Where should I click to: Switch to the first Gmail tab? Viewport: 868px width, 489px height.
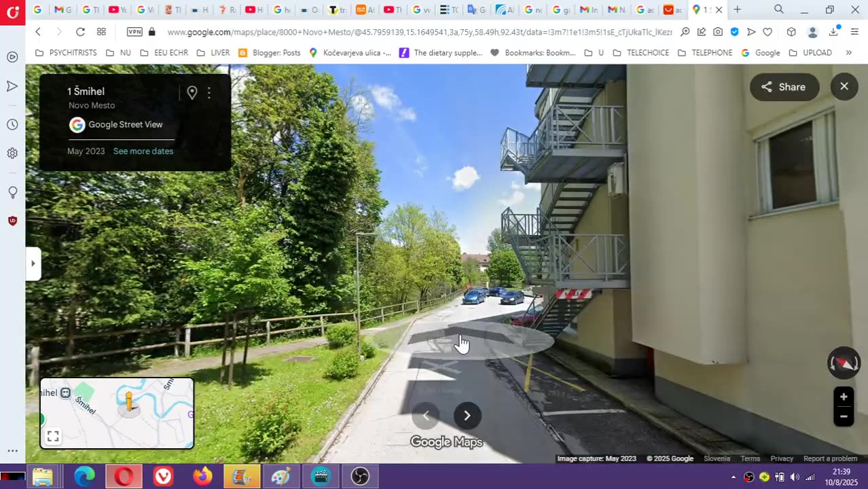tap(63, 10)
